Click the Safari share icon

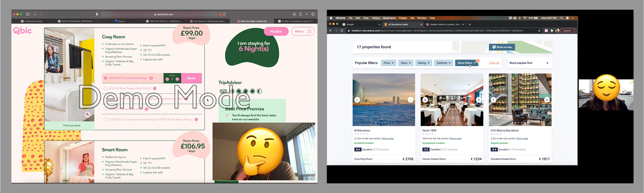(x=301, y=14)
